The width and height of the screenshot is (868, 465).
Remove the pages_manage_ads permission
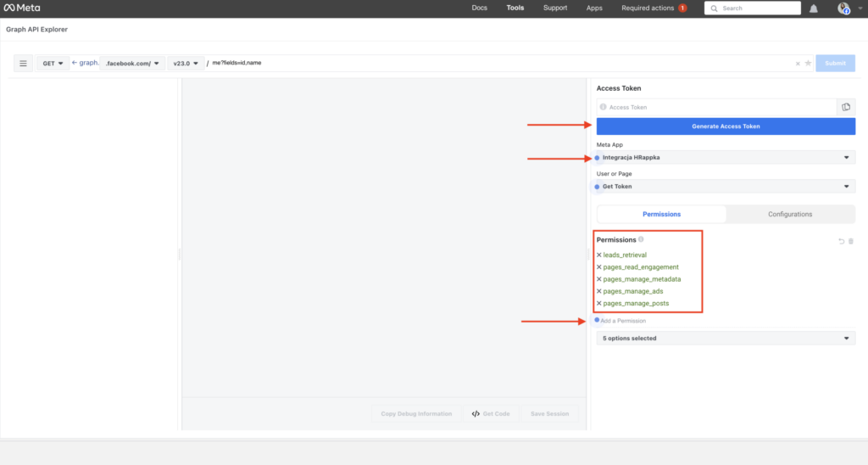(x=599, y=291)
